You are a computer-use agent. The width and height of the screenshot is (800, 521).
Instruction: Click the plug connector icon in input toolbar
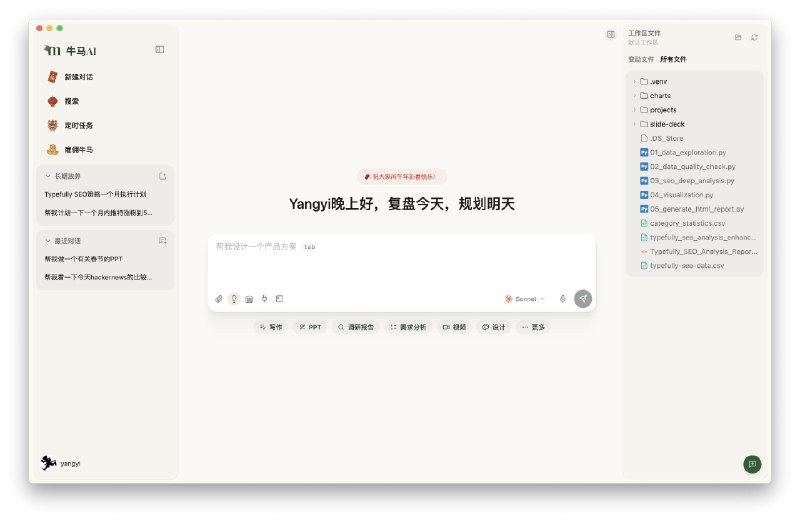pyautogui.click(x=264, y=299)
